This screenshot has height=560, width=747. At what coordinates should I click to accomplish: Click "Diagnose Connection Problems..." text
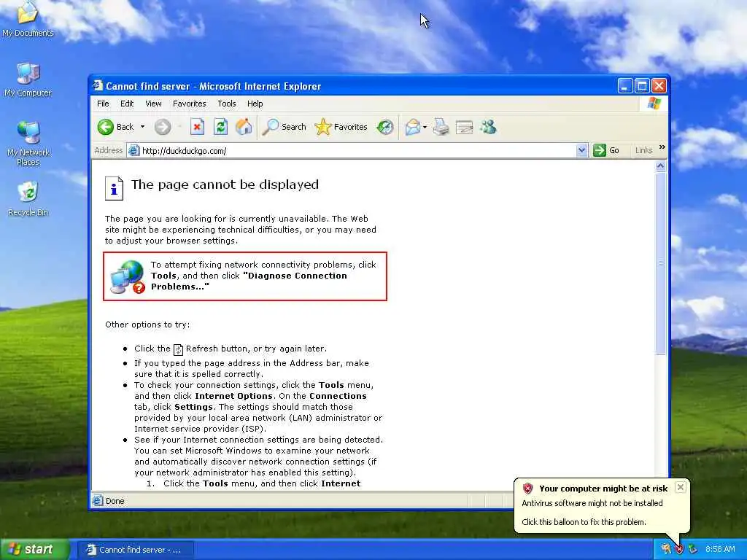[249, 281]
